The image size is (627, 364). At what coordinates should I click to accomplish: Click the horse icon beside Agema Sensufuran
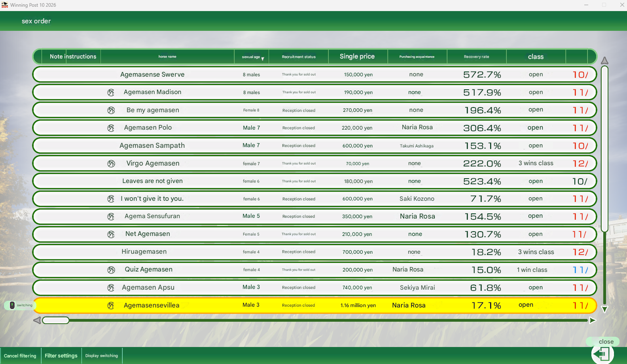tap(111, 217)
